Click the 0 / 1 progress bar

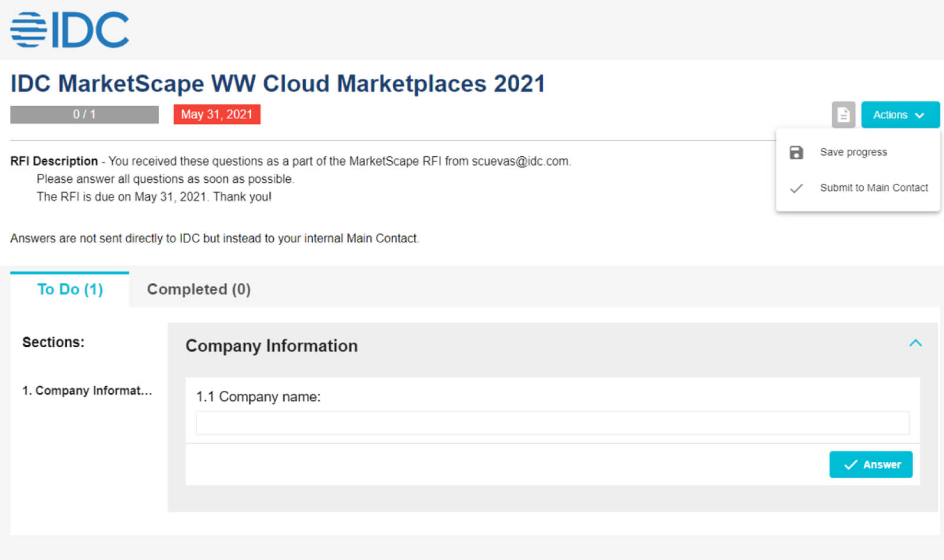(x=84, y=114)
